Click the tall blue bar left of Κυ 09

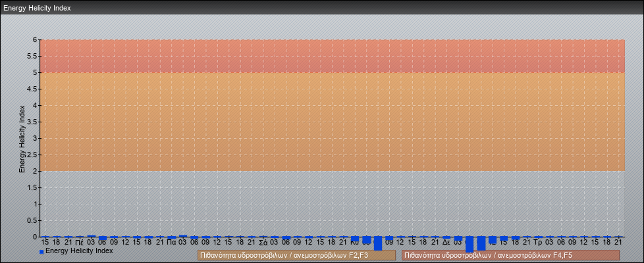(x=377, y=243)
